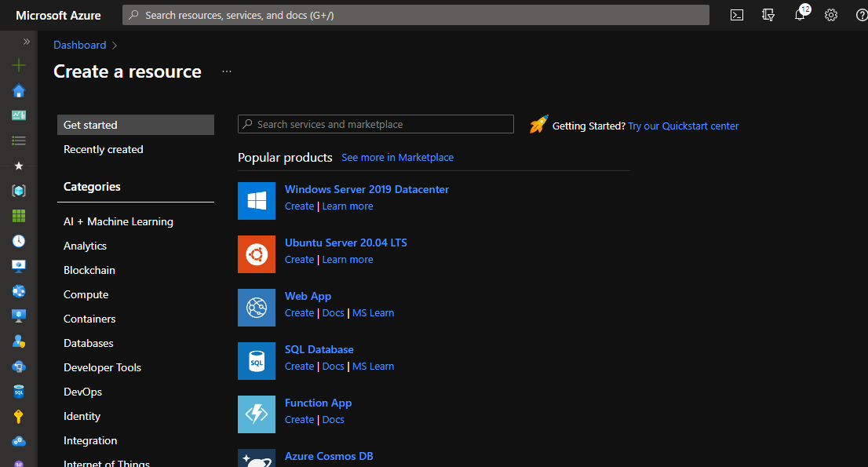Select Recently created in left menu

click(x=104, y=149)
